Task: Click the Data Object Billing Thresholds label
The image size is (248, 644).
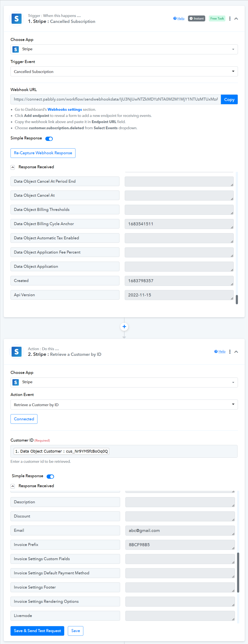Action: (65, 209)
